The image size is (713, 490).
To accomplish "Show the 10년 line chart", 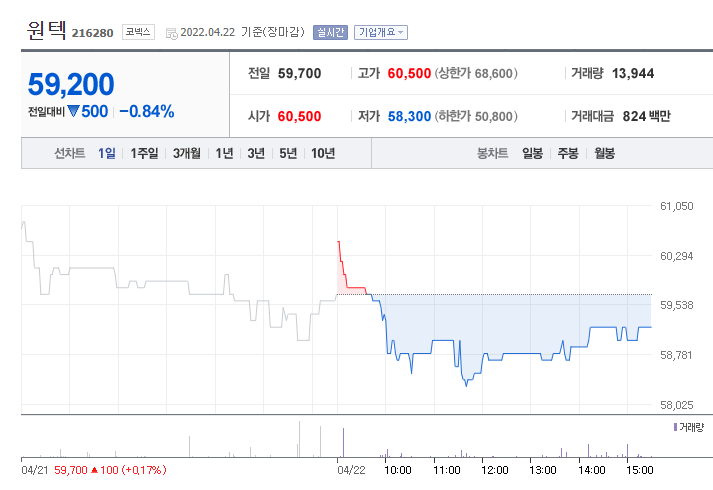I will pos(323,153).
